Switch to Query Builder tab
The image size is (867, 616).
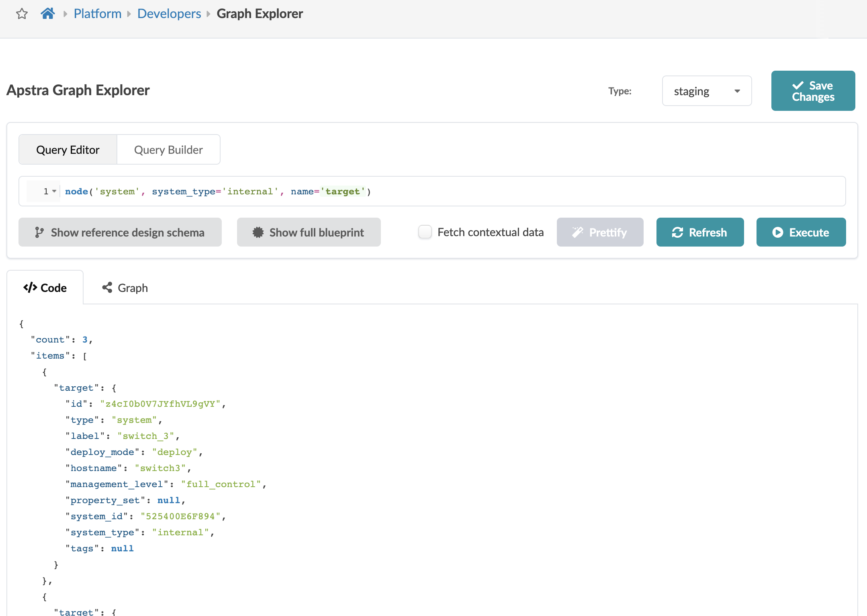click(168, 150)
